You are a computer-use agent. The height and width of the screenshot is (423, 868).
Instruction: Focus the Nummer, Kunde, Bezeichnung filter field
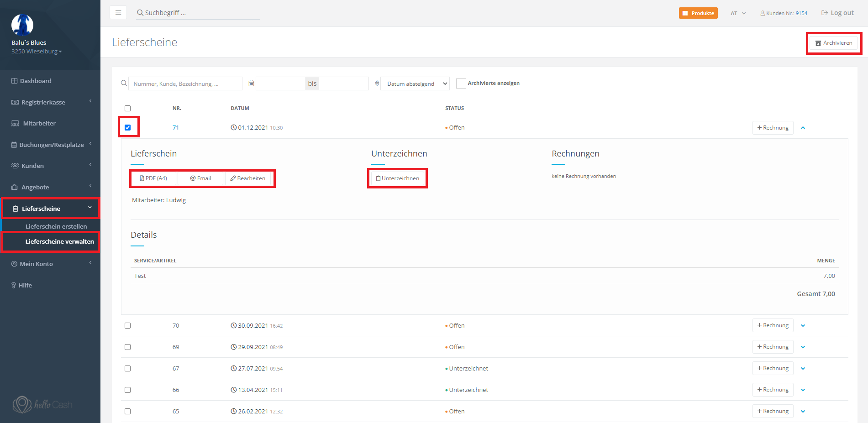coord(185,84)
